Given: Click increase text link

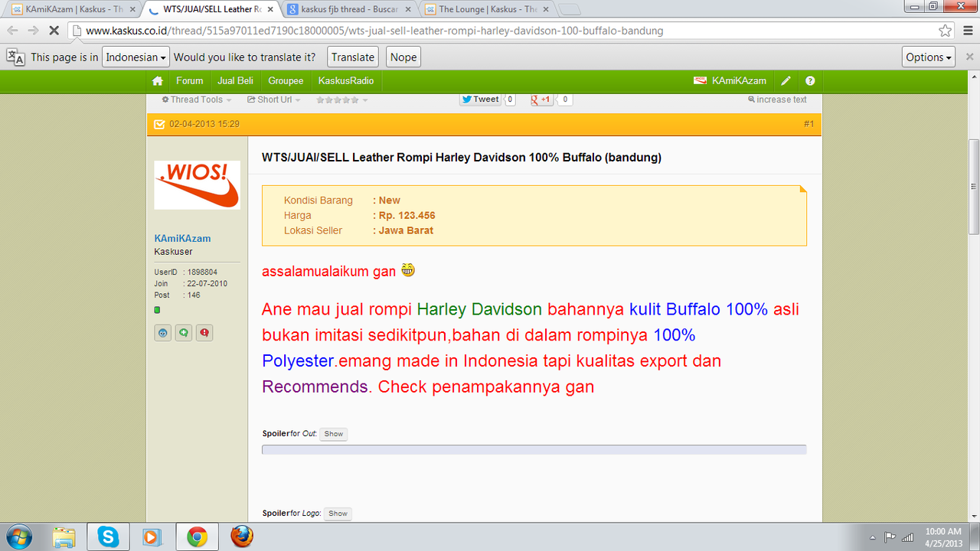Looking at the screenshot, I should pos(777,99).
